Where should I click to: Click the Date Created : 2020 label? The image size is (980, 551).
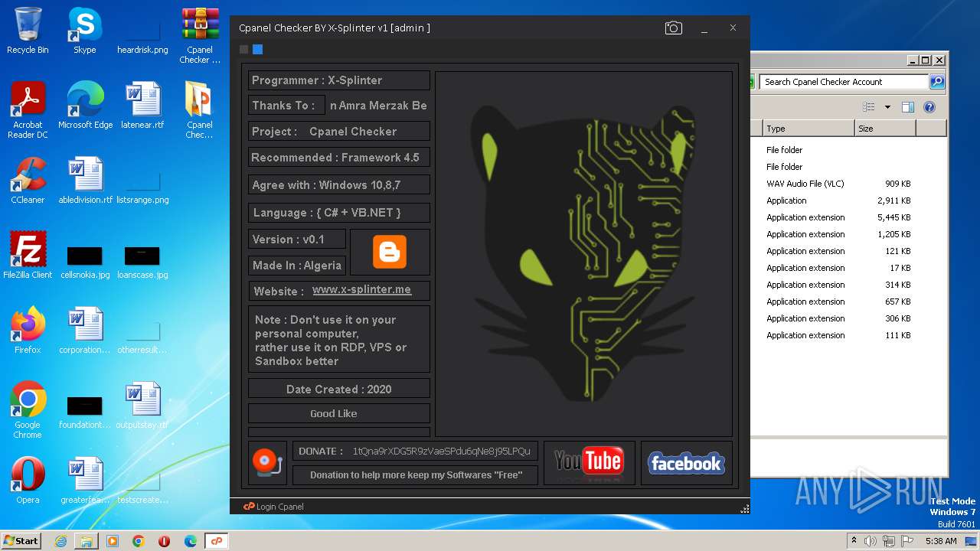(x=338, y=389)
